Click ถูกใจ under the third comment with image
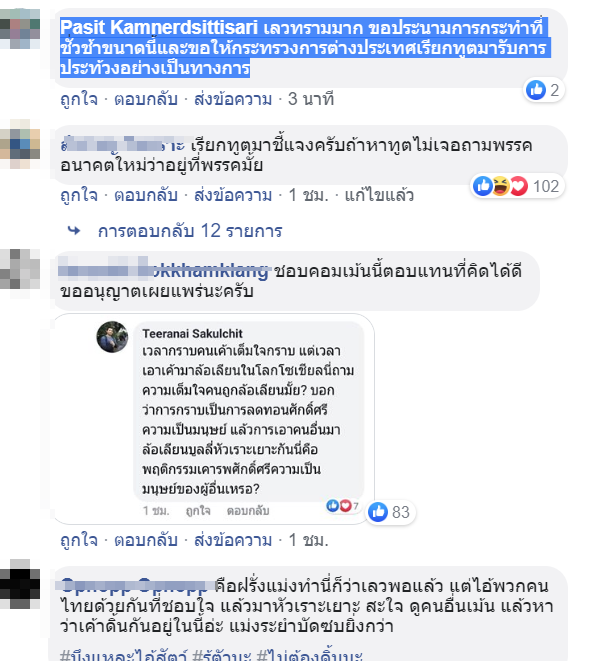The image size is (589, 661). [x=79, y=540]
